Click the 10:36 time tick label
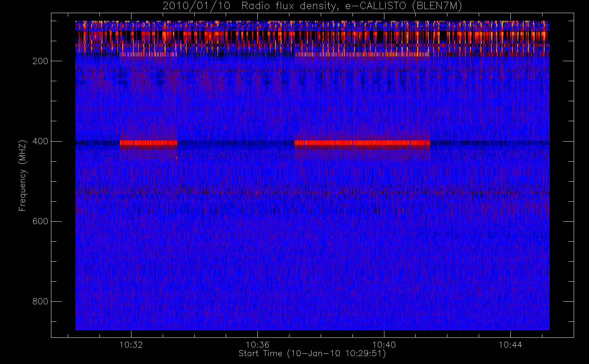 [x=257, y=345]
